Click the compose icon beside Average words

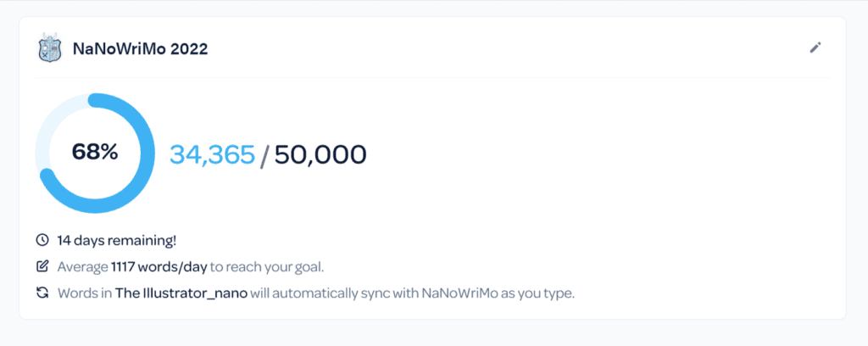point(42,267)
